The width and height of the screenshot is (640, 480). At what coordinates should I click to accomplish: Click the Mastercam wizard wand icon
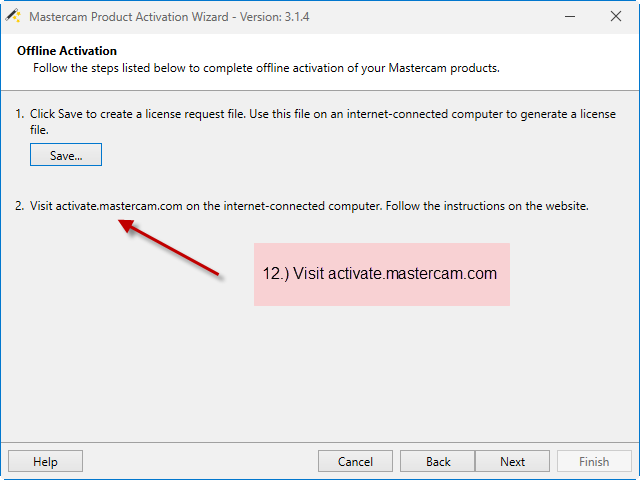point(13,16)
